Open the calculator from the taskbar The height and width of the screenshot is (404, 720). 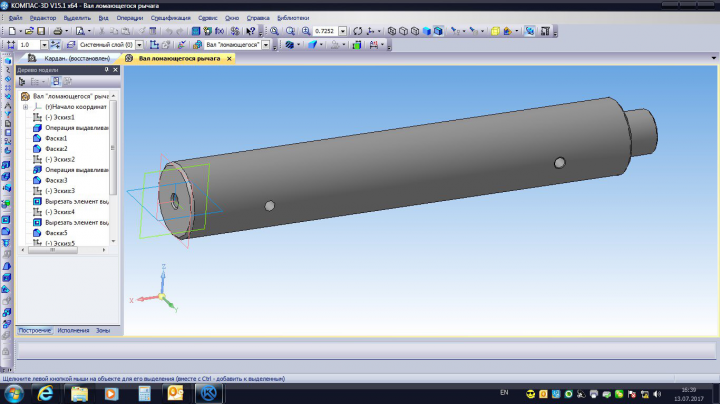click(144, 393)
